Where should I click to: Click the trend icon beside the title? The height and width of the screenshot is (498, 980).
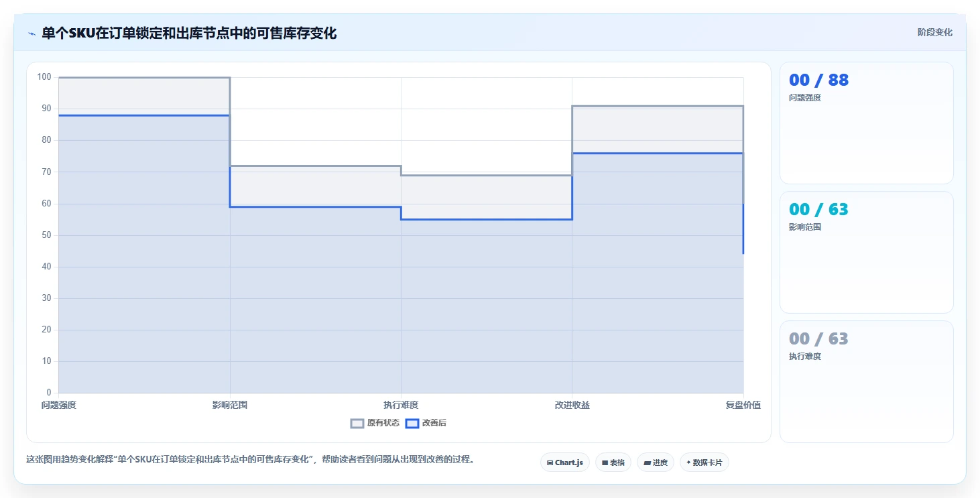[32, 34]
